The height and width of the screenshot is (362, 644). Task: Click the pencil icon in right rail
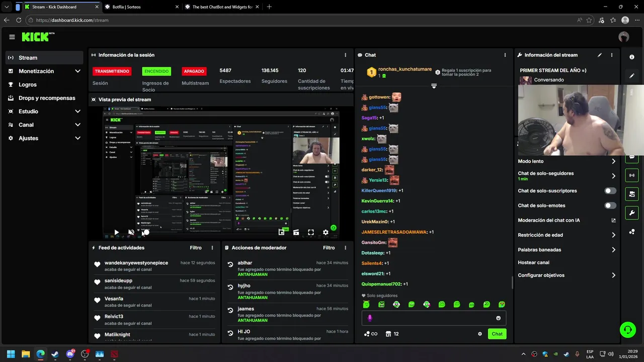[632, 76]
